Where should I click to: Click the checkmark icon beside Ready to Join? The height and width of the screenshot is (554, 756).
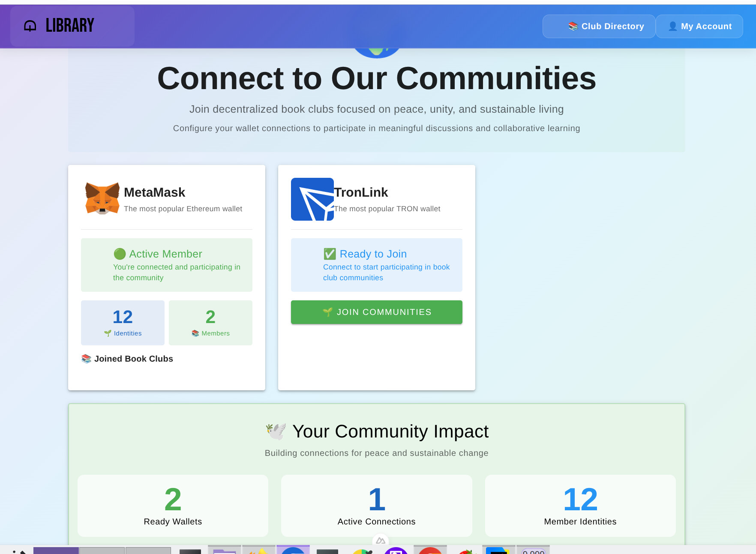[330, 254]
